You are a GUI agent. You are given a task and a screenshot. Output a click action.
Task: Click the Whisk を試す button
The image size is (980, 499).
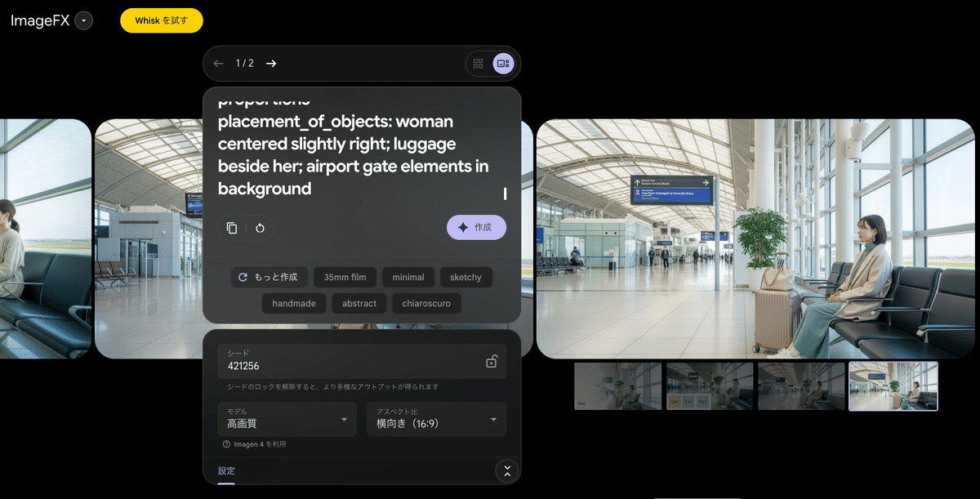click(161, 20)
